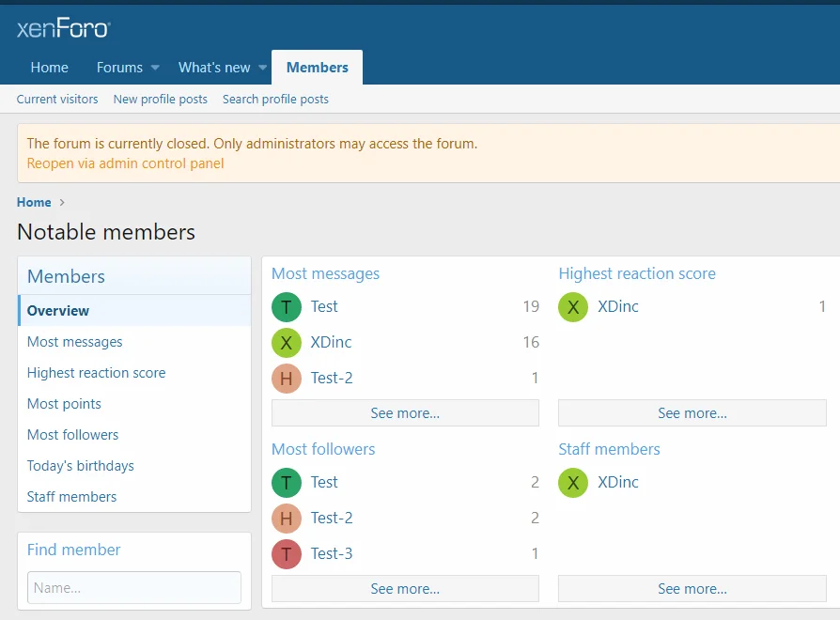Click Test-3's red avatar under Most followers
Image resolution: width=840 pixels, height=620 pixels.
coord(287,554)
